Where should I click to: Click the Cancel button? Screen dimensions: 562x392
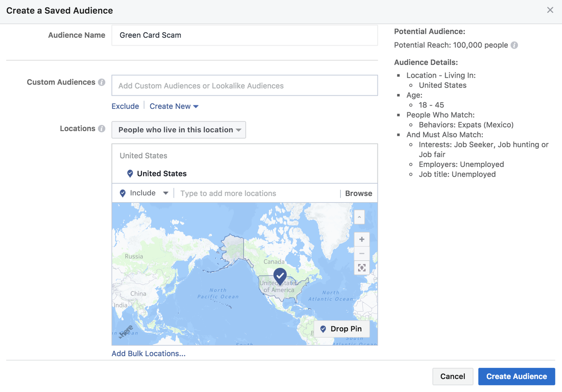[x=453, y=377]
